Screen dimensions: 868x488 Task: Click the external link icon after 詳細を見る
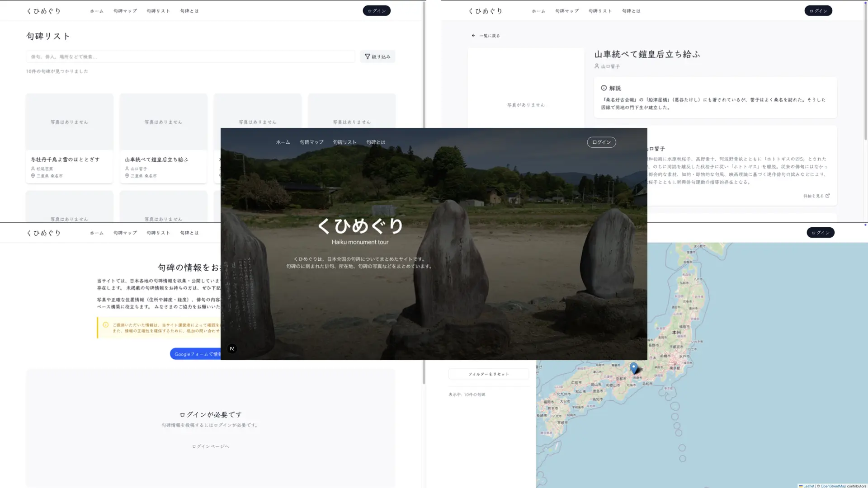pos(828,196)
